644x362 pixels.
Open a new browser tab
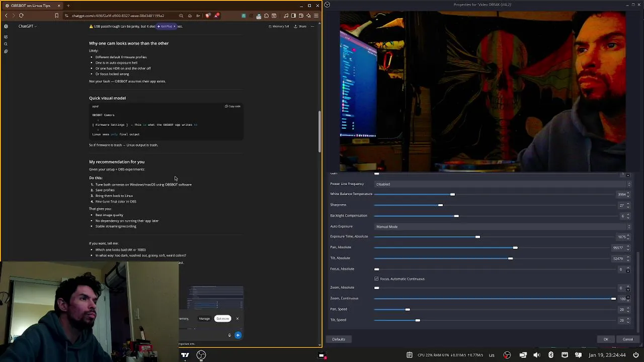click(68, 6)
